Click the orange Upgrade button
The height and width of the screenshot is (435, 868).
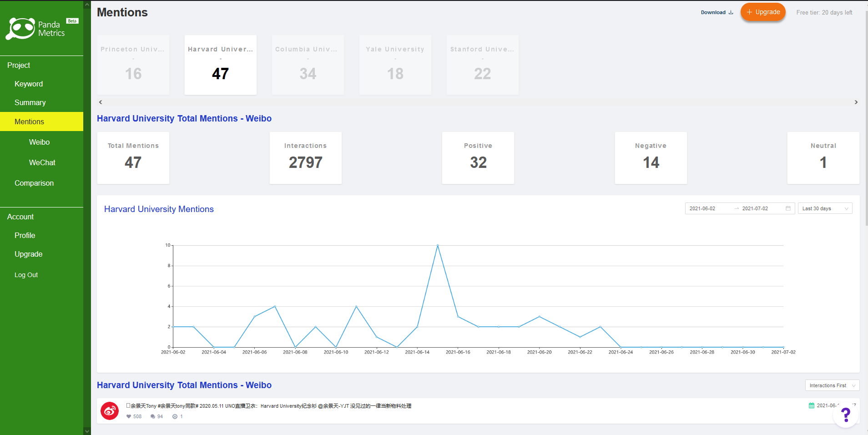[763, 12]
